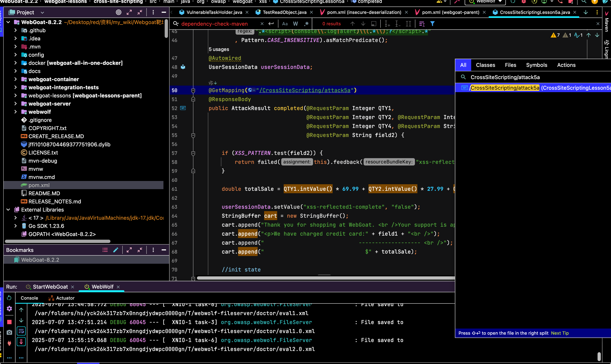Toggle the Words whole-word search option

click(x=296, y=24)
